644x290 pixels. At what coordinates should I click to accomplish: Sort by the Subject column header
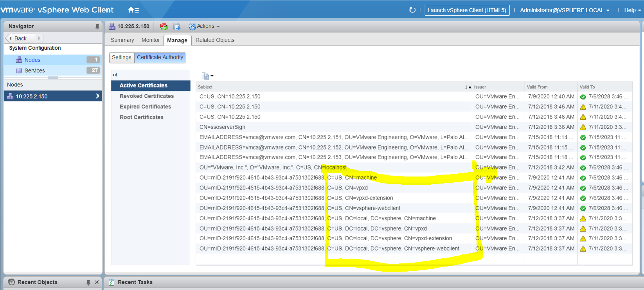tap(334, 87)
